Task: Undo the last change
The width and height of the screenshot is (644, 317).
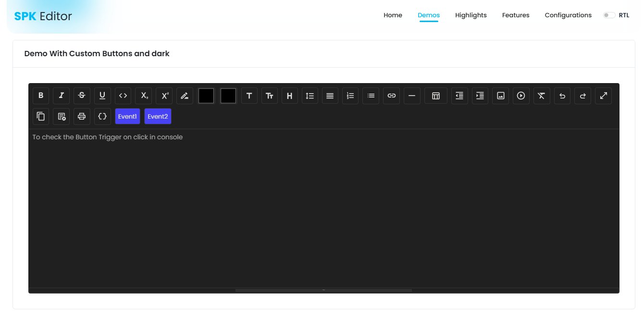Action: pos(562,96)
